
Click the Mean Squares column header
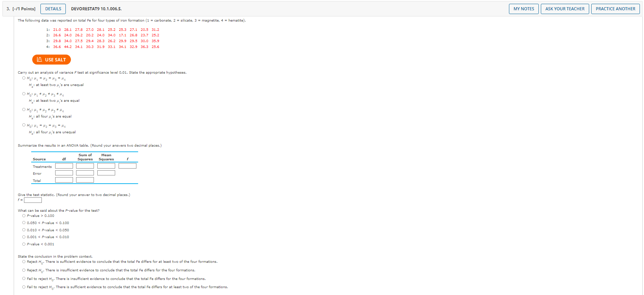pos(106,157)
